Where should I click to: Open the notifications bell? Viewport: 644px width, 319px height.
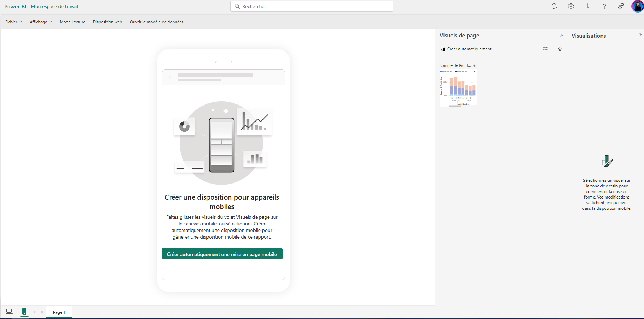554,6
